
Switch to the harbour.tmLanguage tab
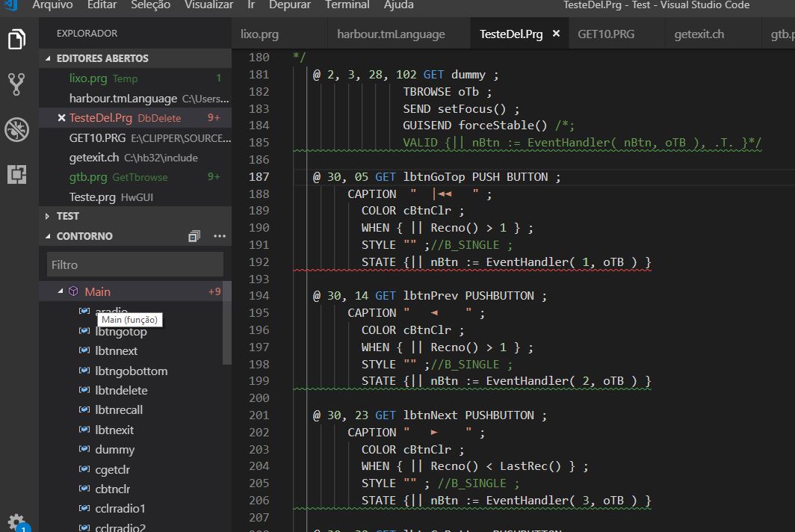tap(391, 34)
